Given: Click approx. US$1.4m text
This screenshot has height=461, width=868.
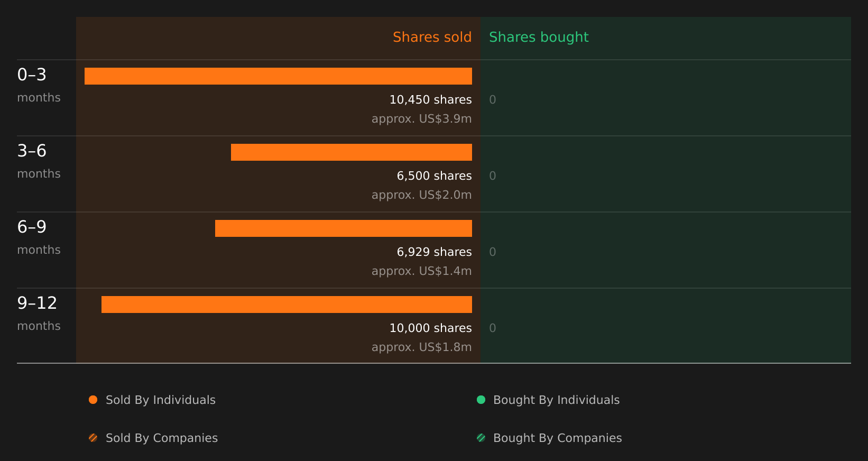Looking at the screenshot, I should (x=421, y=271).
